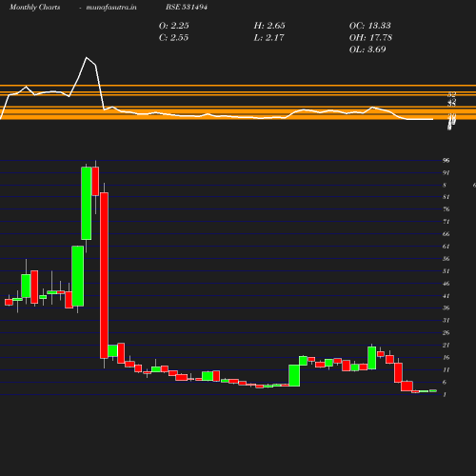Click the "96" price axis label
Viewport: 476px width, 476px height.
446,160
